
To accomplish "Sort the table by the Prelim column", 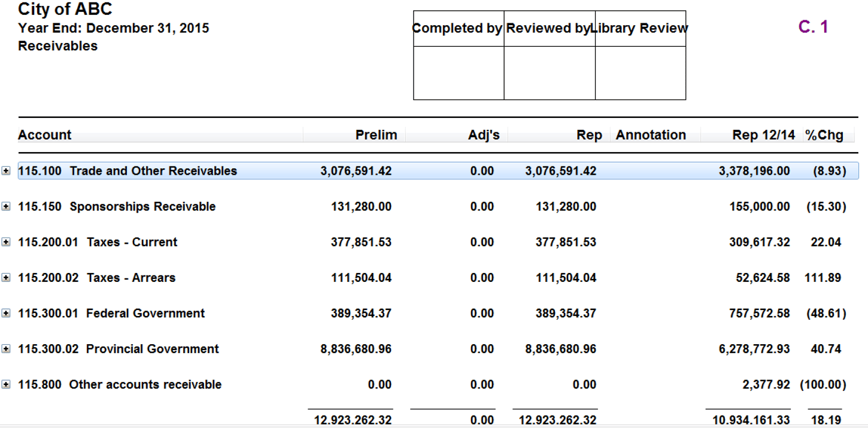I will click(x=377, y=135).
